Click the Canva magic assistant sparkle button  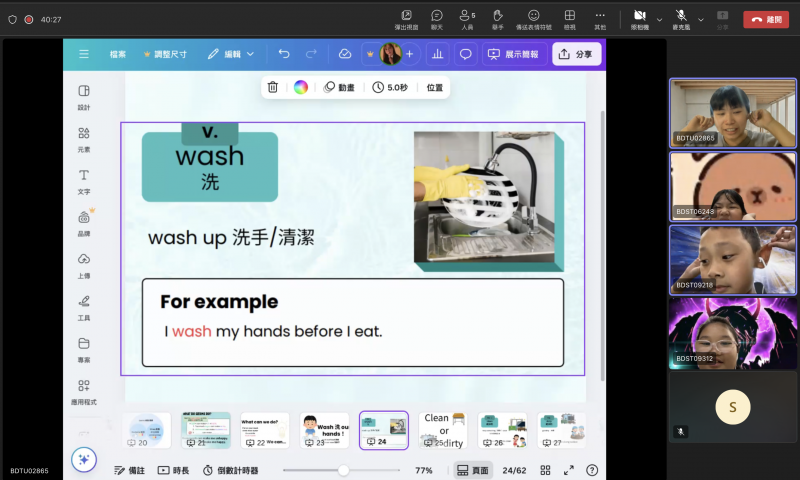pyautogui.click(x=84, y=460)
